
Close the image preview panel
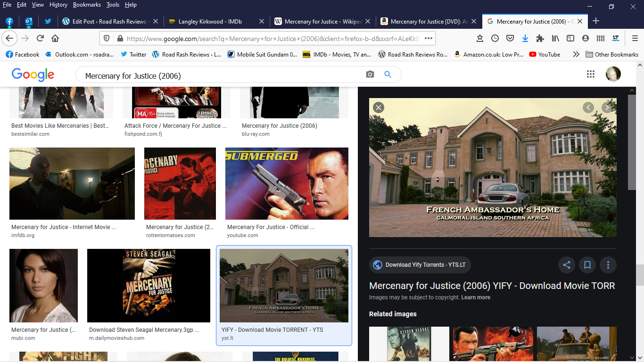click(x=378, y=107)
